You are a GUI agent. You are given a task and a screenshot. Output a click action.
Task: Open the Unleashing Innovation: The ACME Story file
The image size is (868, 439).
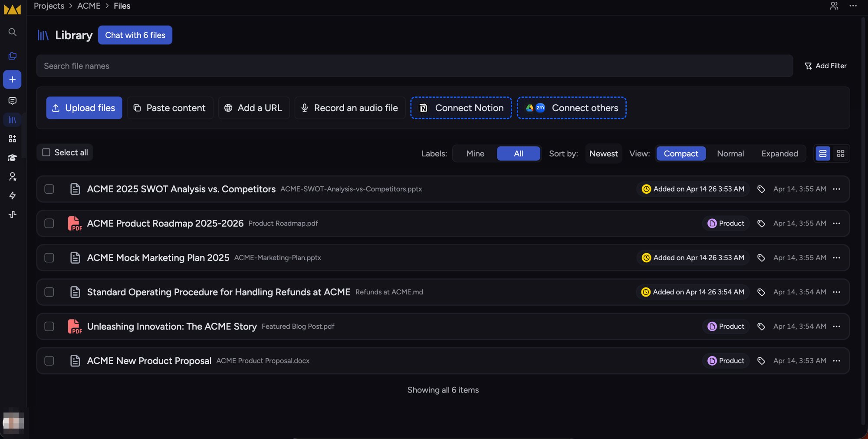[x=172, y=327]
